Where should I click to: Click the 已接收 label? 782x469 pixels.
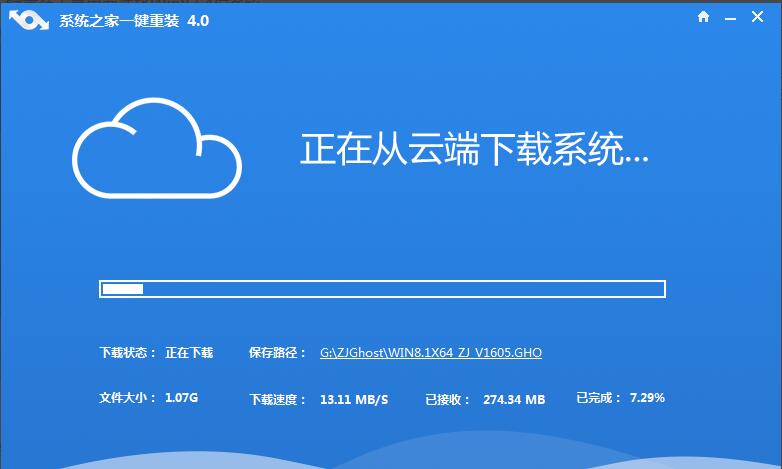point(447,400)
